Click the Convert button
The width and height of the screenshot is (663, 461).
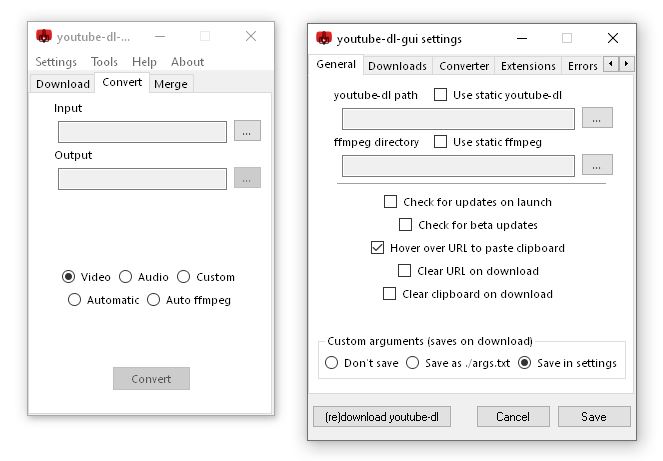click(151, 379)
